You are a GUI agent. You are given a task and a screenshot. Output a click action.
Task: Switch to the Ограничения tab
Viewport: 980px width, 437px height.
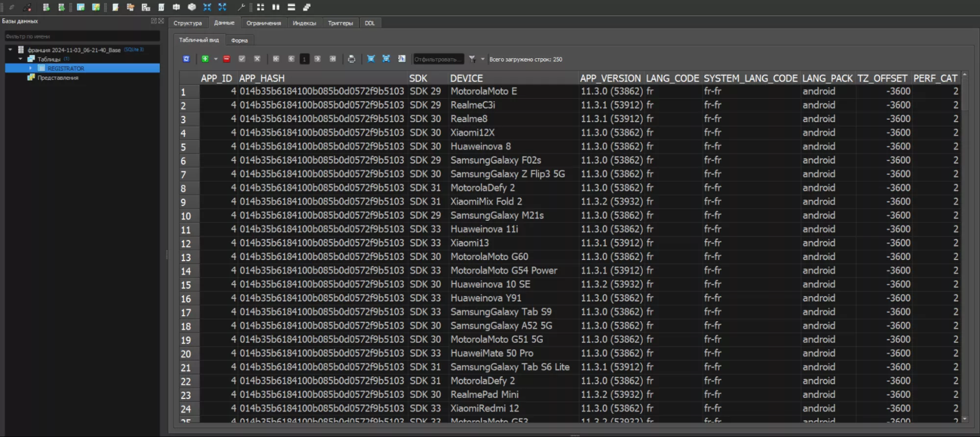(264, 23)
